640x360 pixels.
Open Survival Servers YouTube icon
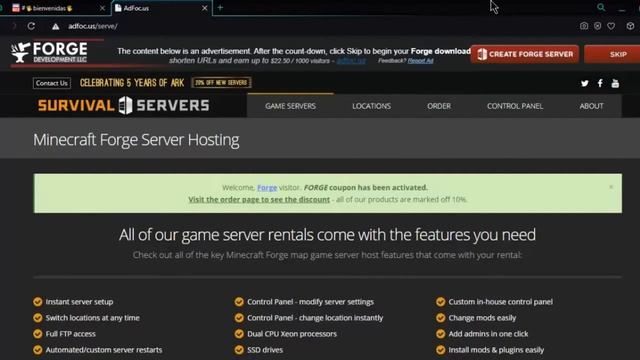point(615,84)
